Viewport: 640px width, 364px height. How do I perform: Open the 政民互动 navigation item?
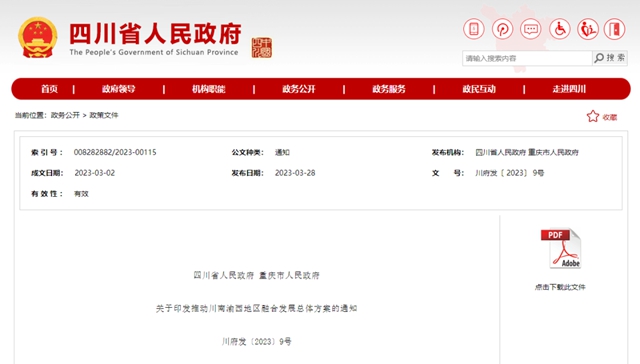tap(479, 89)
